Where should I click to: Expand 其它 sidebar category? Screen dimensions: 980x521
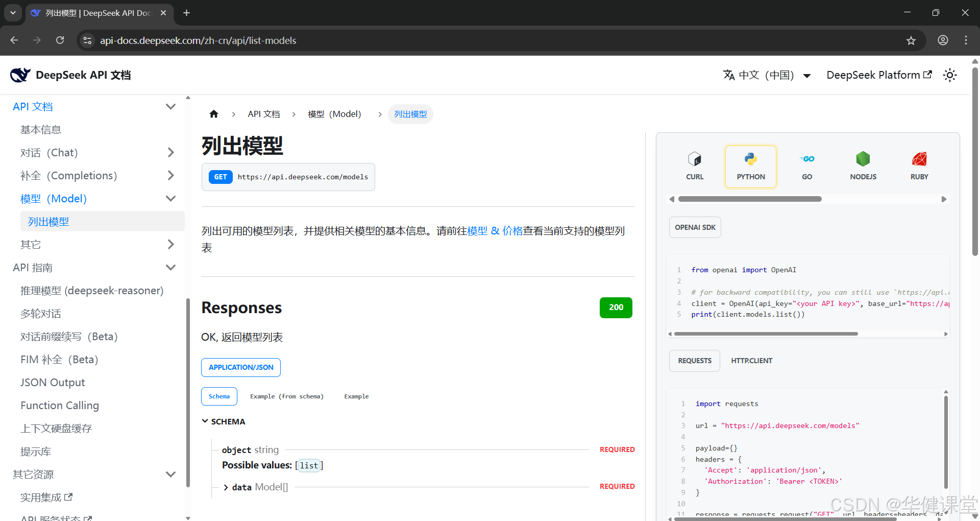coord(170,244)
